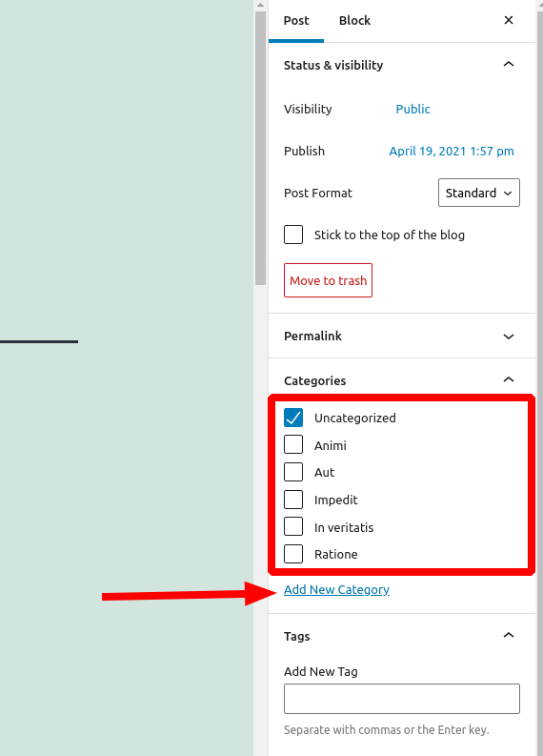The image size is (543, 756).
Task: Open the Post Format dropdown
Action: (x=479, y=193)
